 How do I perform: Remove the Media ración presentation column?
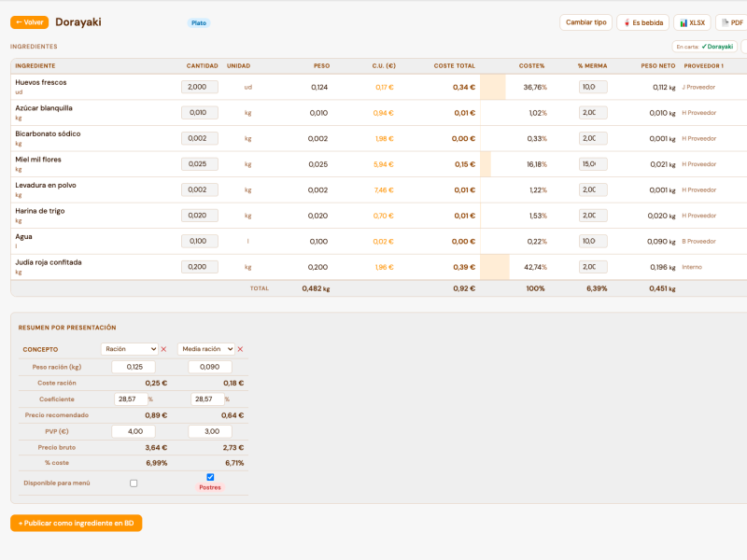[x=241, y=349]
